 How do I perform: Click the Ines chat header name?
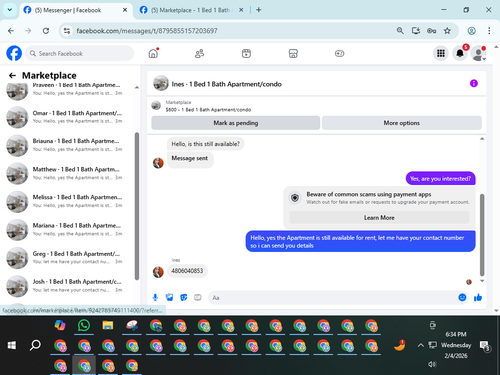pyautogui.click(x=227, y=84)
